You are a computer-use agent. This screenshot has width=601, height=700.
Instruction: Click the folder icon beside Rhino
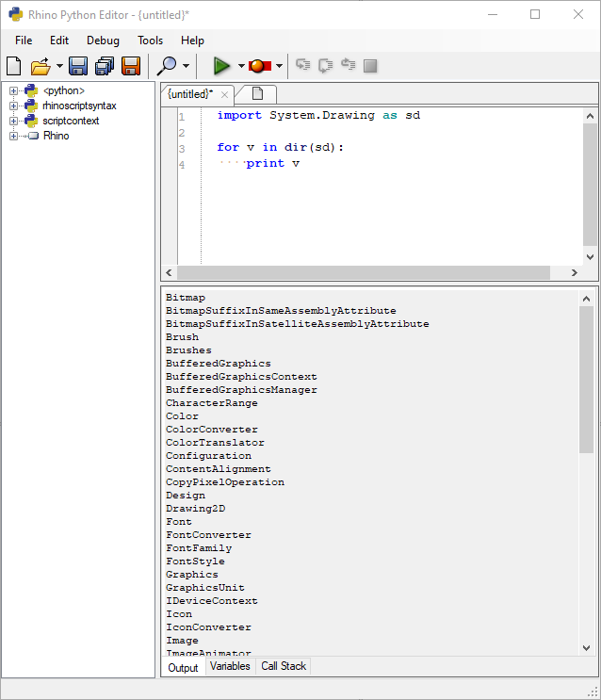tap(33, 137)
